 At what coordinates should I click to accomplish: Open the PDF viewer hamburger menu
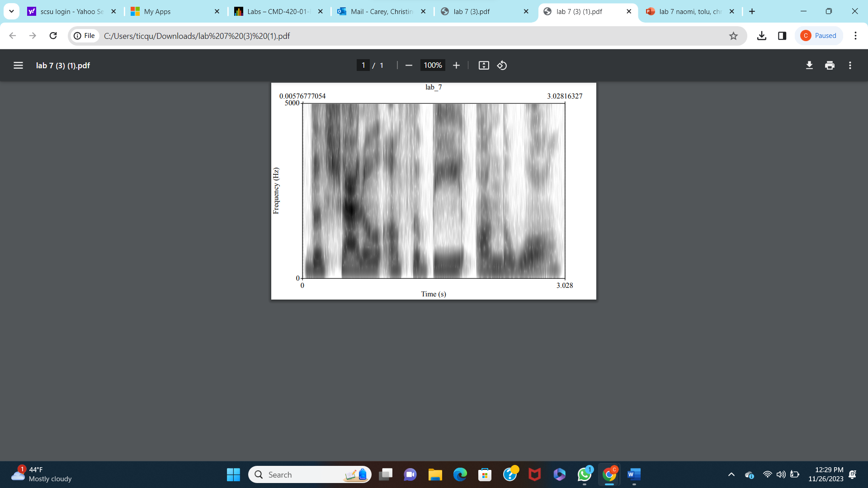point(18,65)
